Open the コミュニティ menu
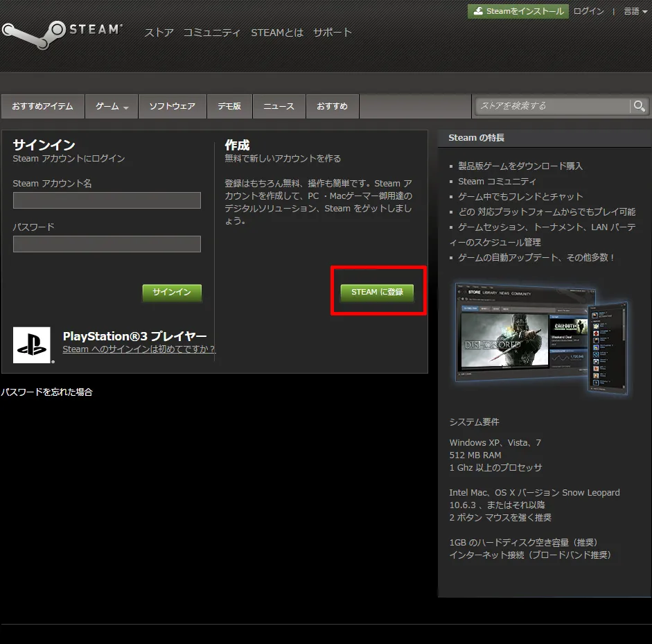The image size is (652, 644). (x=212, y=33)
